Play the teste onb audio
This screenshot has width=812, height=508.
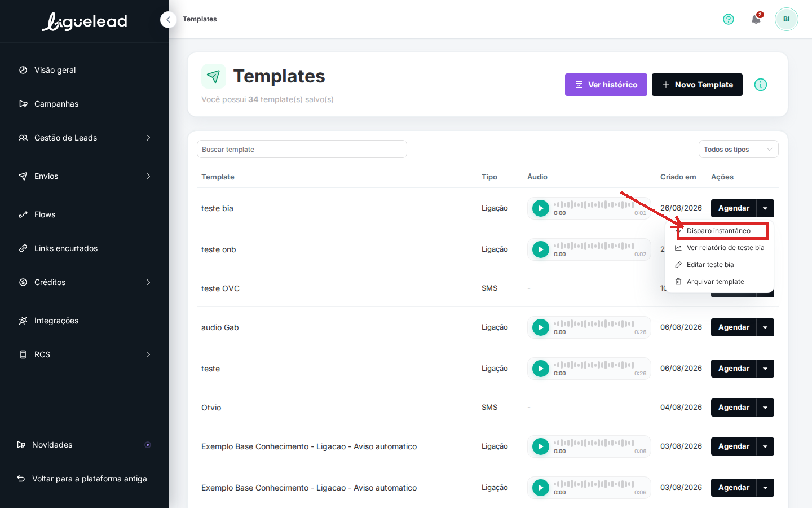[x=540, y=249]
